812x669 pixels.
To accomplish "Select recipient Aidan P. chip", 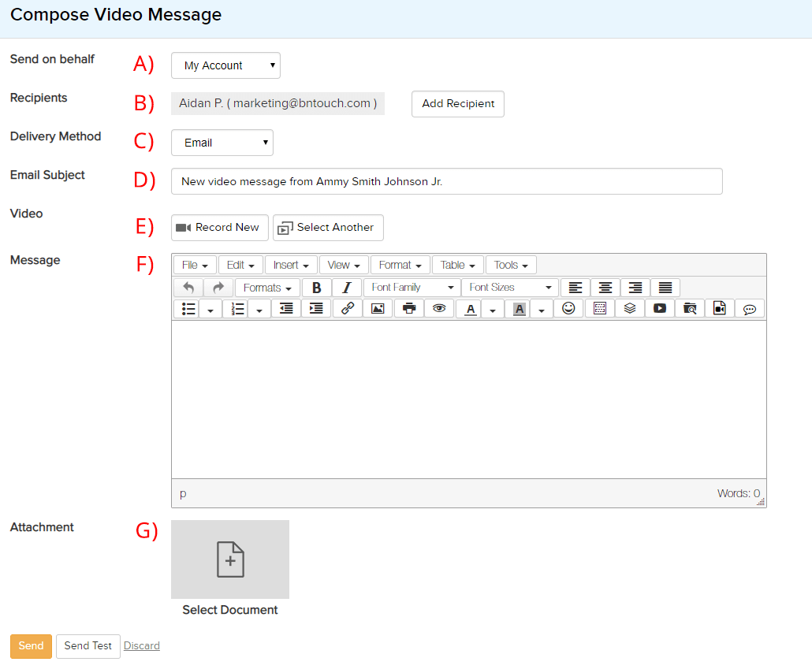I will click(278, 103).
